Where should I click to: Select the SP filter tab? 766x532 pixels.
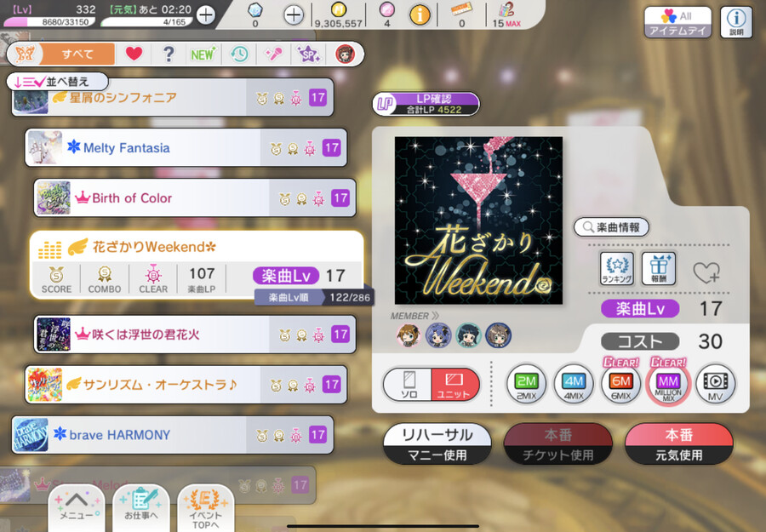coord(309,54)
